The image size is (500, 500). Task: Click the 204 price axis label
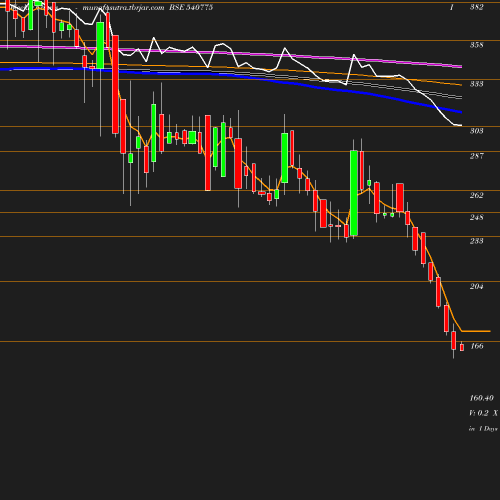click(476, 286)
